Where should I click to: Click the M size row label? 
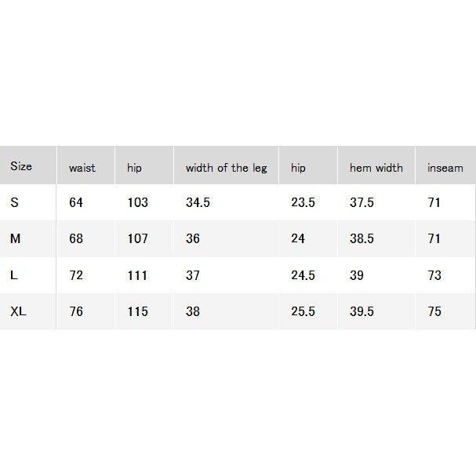pyautogui.click(x=15, y=238)
